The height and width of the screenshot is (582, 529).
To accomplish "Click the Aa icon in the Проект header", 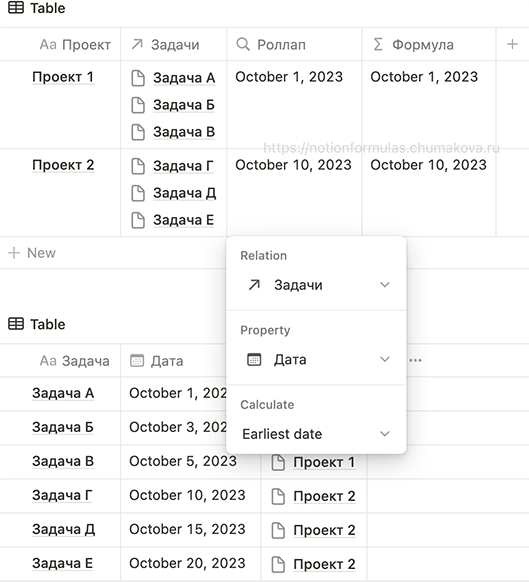I will pyautogui.click(x=48, y=45).
